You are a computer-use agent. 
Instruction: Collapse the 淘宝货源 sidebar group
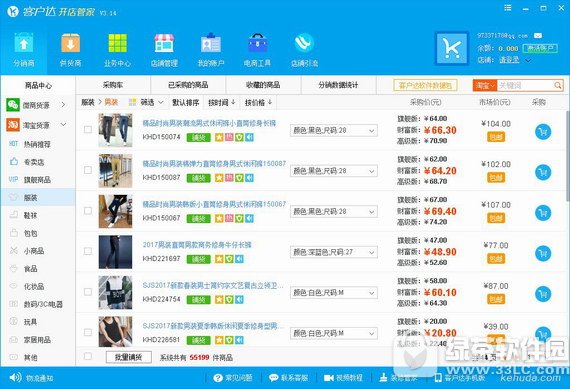pos(63,125)
